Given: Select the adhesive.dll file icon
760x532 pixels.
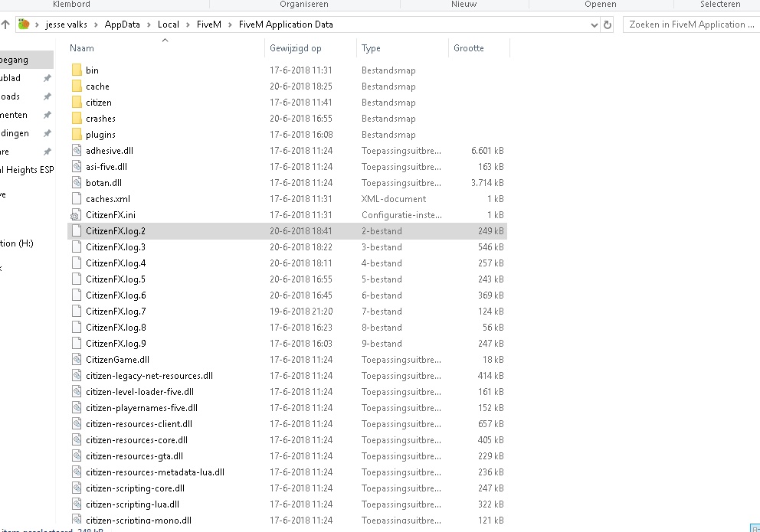Looking at the screenshot, I should (x=76, y=150).
